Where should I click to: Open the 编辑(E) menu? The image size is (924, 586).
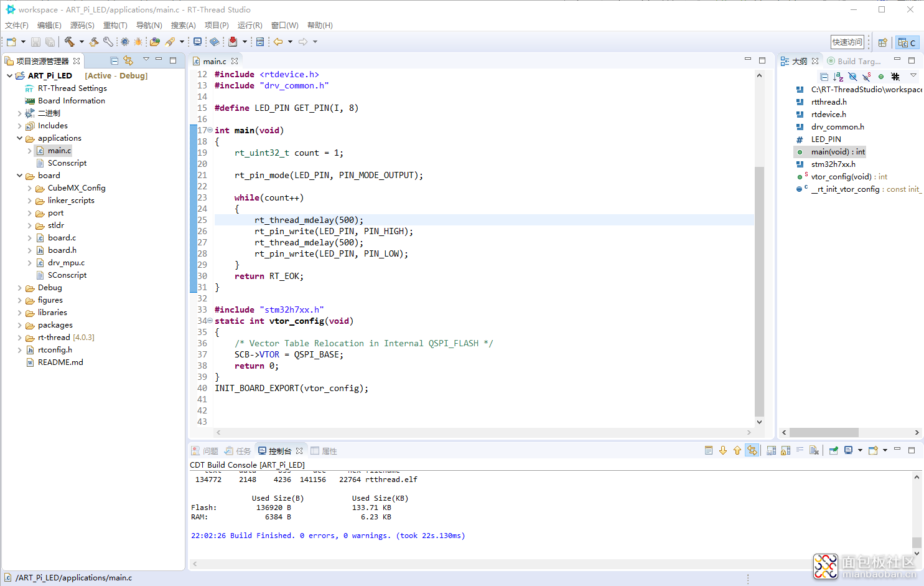49,26
